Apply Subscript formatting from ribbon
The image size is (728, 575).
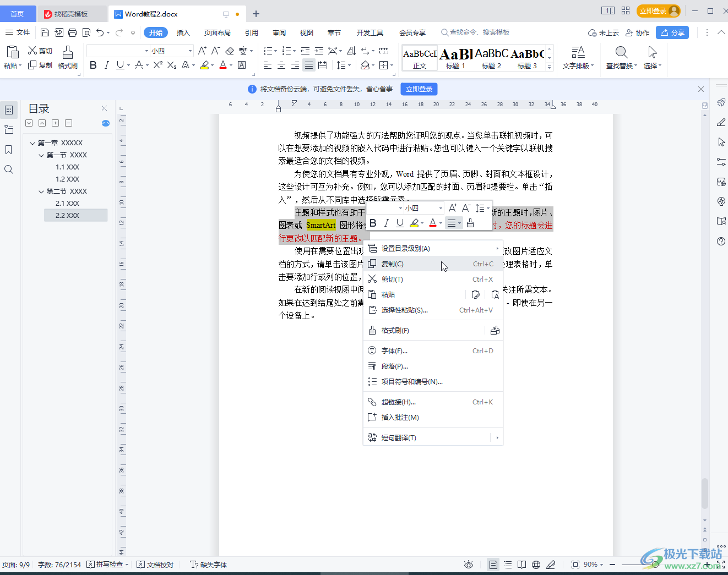172,65
